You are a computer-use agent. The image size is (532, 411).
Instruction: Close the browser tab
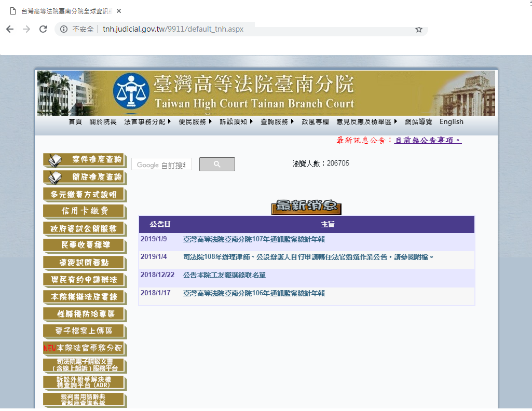[x=119, y=11]
